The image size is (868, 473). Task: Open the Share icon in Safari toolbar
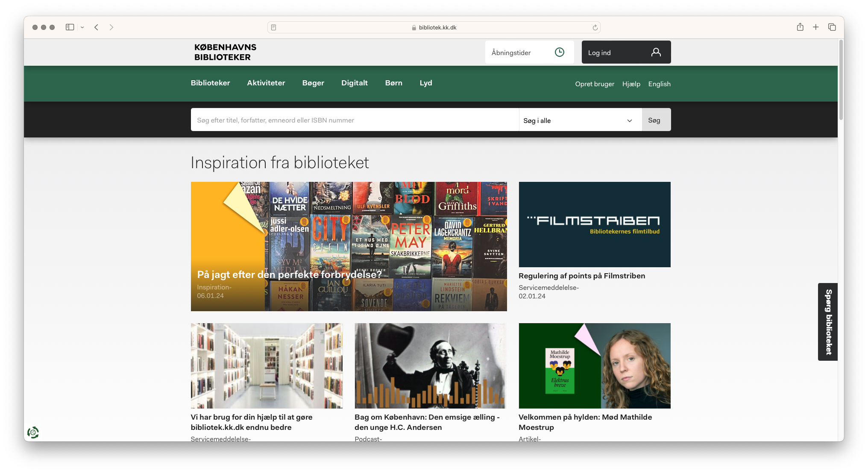point(800,27)
